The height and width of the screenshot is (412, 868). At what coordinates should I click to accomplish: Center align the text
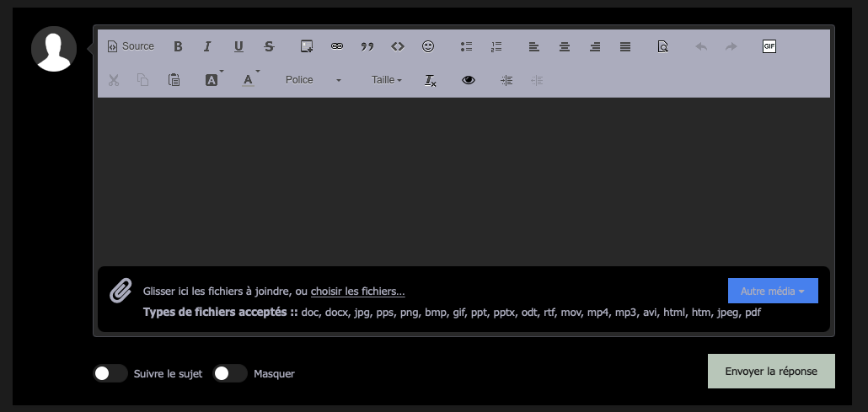(x=565, y=47)
